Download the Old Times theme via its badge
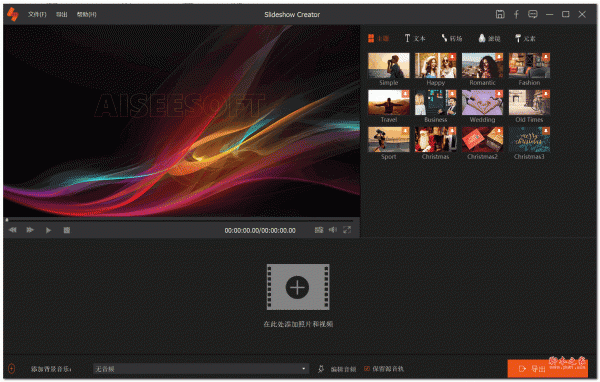Viewport: 600px width, 382px height. click(x=546, y=94)
